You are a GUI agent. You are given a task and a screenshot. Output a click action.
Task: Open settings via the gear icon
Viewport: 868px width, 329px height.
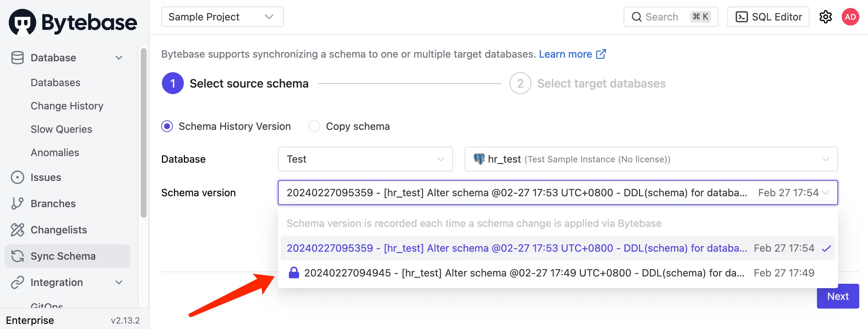pos(825,17)
